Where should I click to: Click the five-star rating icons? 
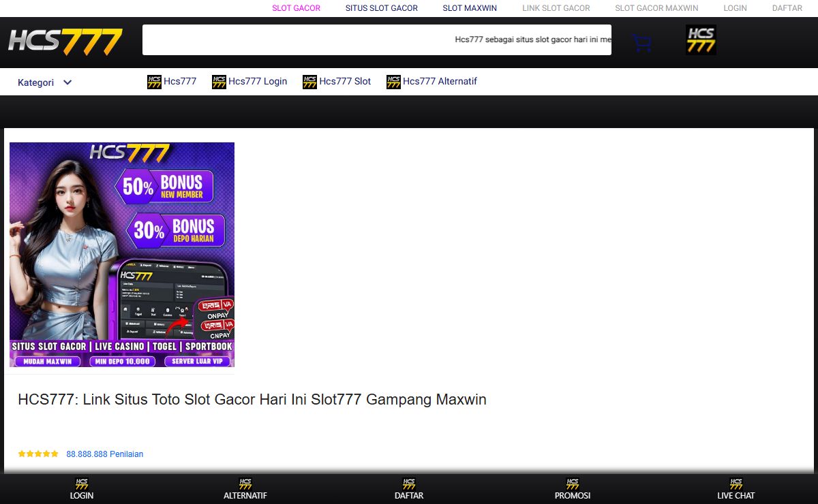(x=38, y=454)
